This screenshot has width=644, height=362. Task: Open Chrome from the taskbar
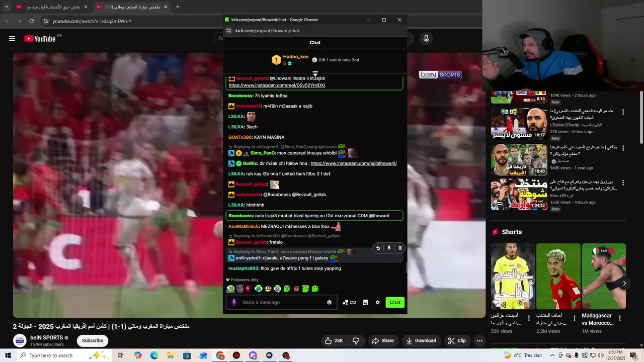220,355
